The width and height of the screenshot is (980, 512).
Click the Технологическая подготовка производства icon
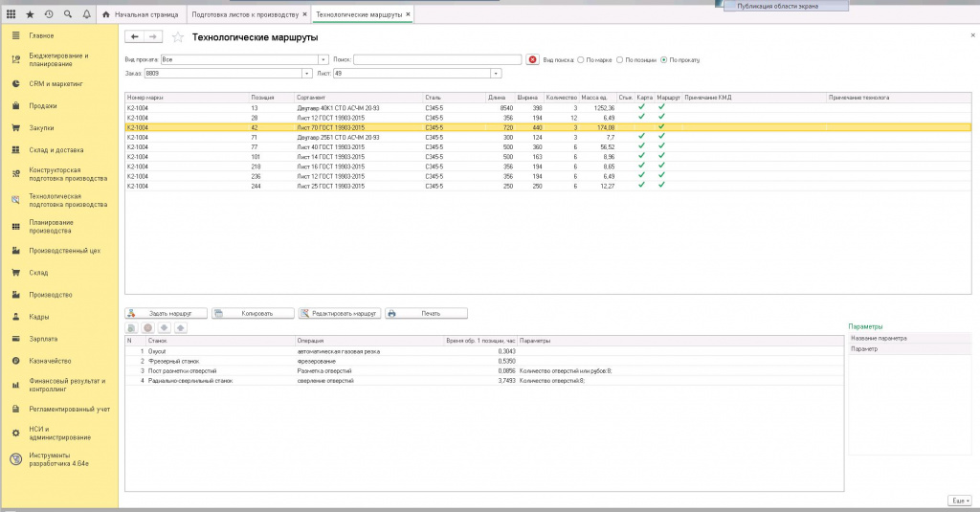16,200
